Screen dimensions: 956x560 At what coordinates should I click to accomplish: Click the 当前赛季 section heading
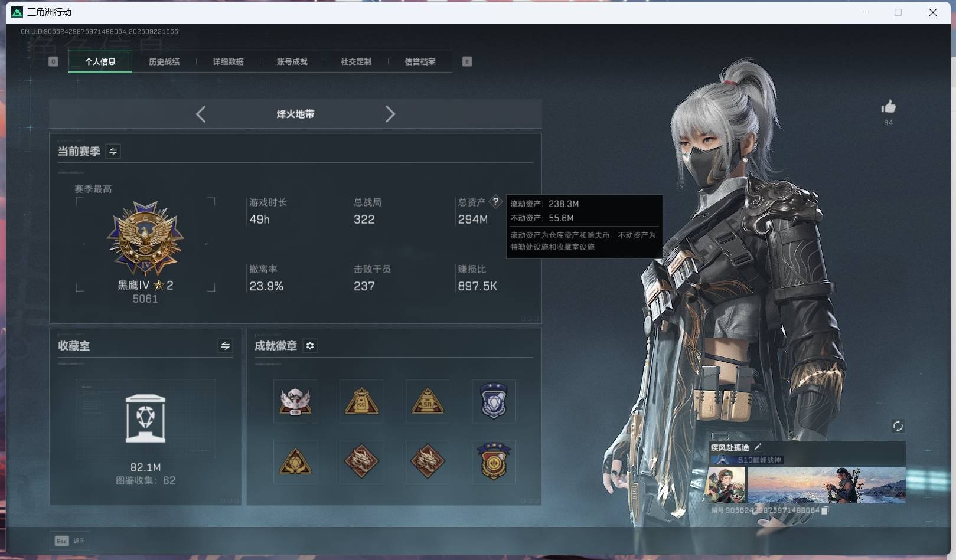pyautogui.click(x=79, y=151)
